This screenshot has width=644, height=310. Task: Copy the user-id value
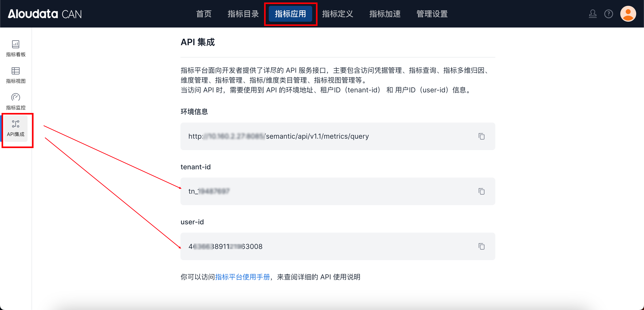coord(481,246)
